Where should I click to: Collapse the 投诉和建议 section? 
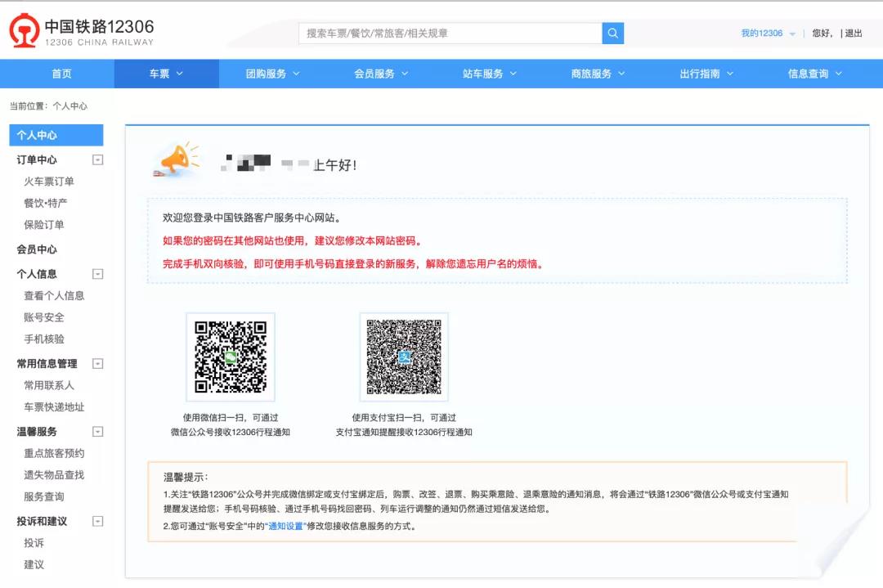click(x=97, y=522)
